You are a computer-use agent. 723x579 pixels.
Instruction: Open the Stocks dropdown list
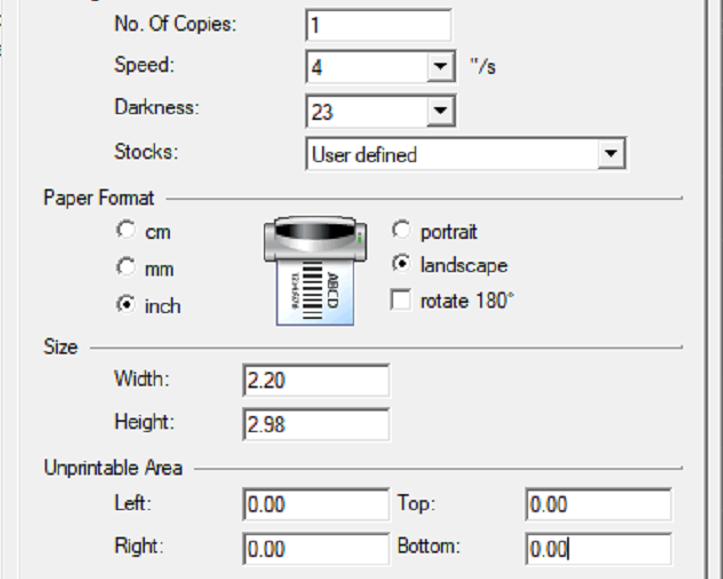[609, 154]
